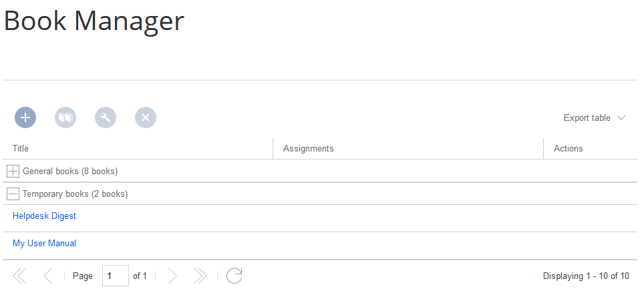Image resolution: width=644 pixels, height=303 pixels.
Task: Jump to the last page arrow
Action: coord(200,276)
